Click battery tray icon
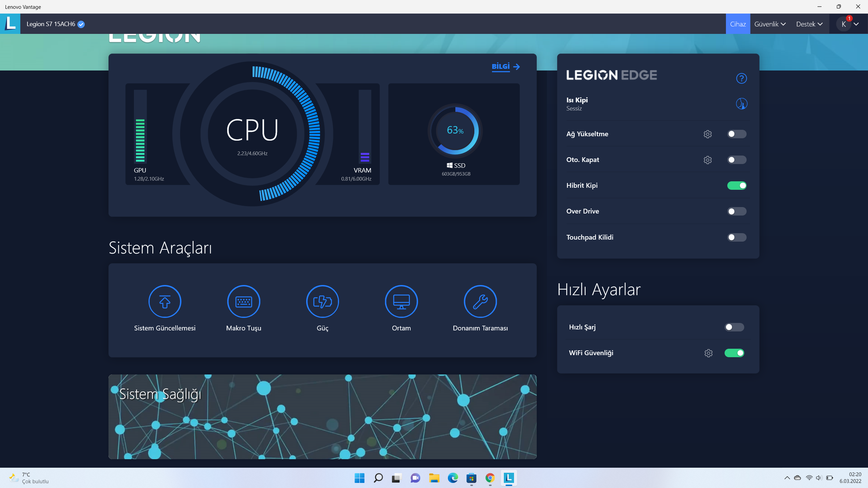The width and height of the screenshot is (868, 488). coord(830,478)
